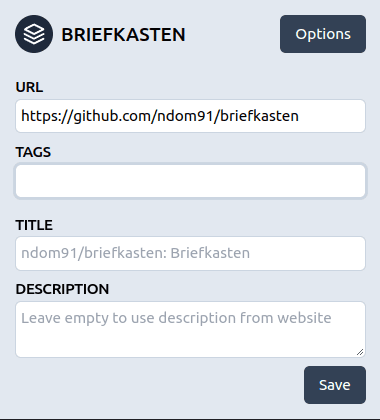Click the word 'briefkasten' at the URL's end

(x=260, y=116)
